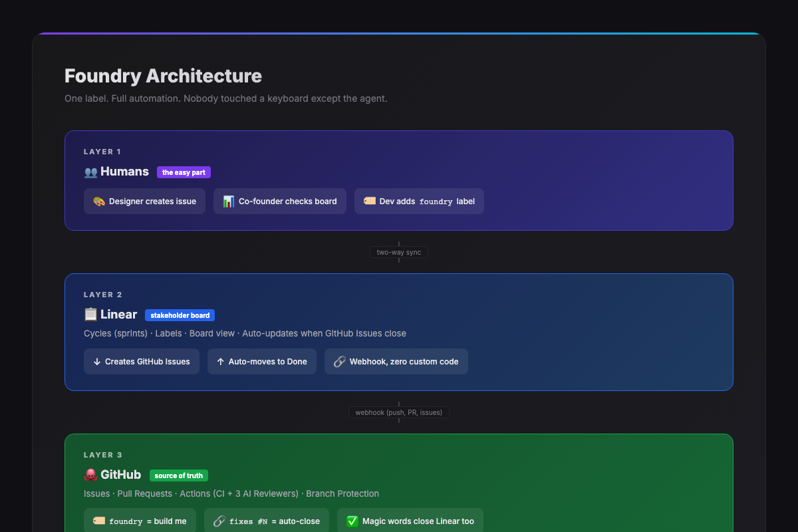Click the Humans people emoji icon
This screenshot has width=798, height=532.
click(90, 172)
